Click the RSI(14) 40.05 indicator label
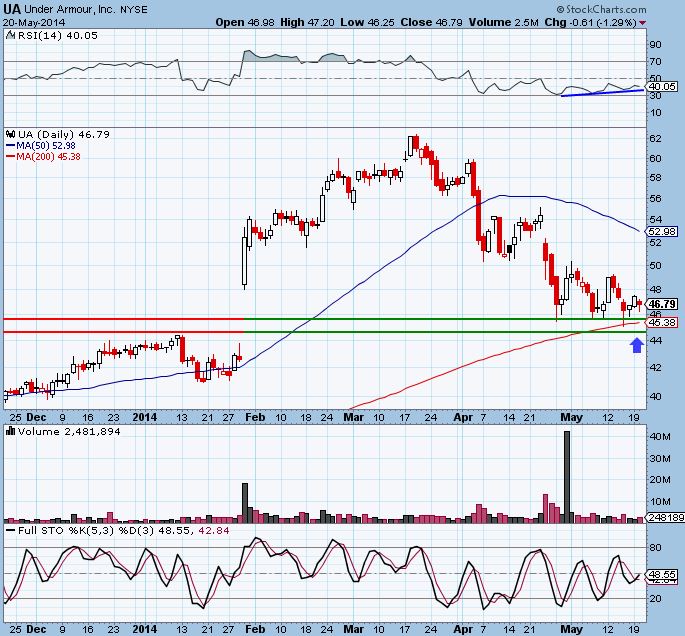 (58, 36)
